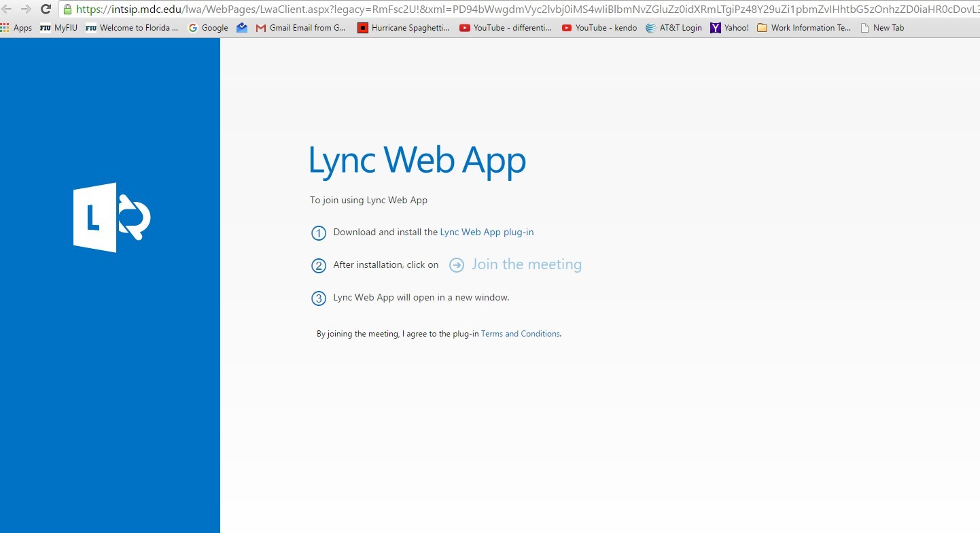Click the Lync logo in the blue sidebar
The height and width of the screenshot is (533, 980).
[112, 218]
